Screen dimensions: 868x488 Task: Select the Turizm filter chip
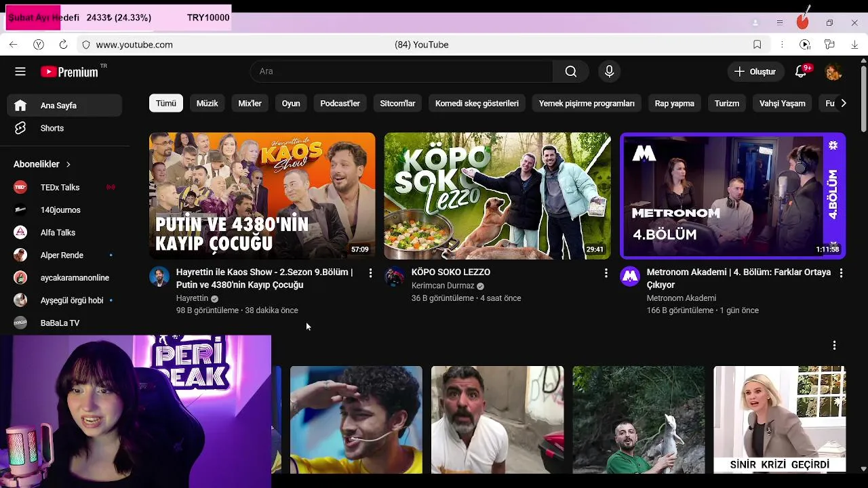pyautogui.click(x=726, y=103)
